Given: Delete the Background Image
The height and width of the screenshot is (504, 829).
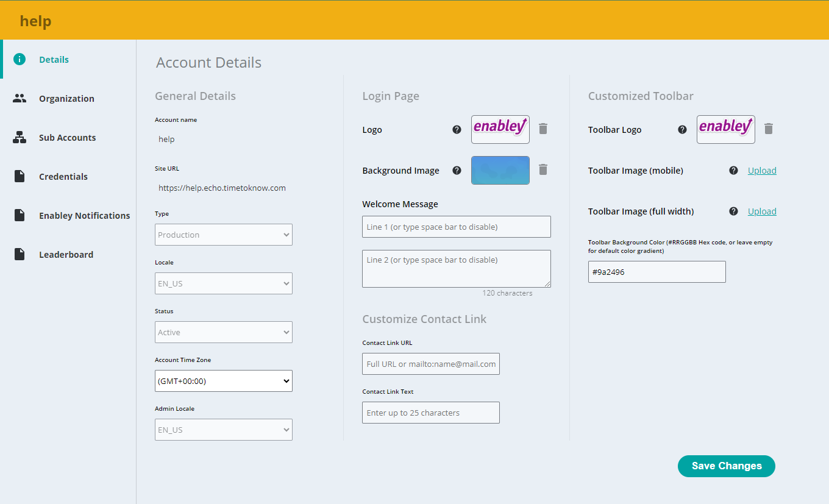Looking at the screenshot, I should pyautogui.click(x=543, y=169).
